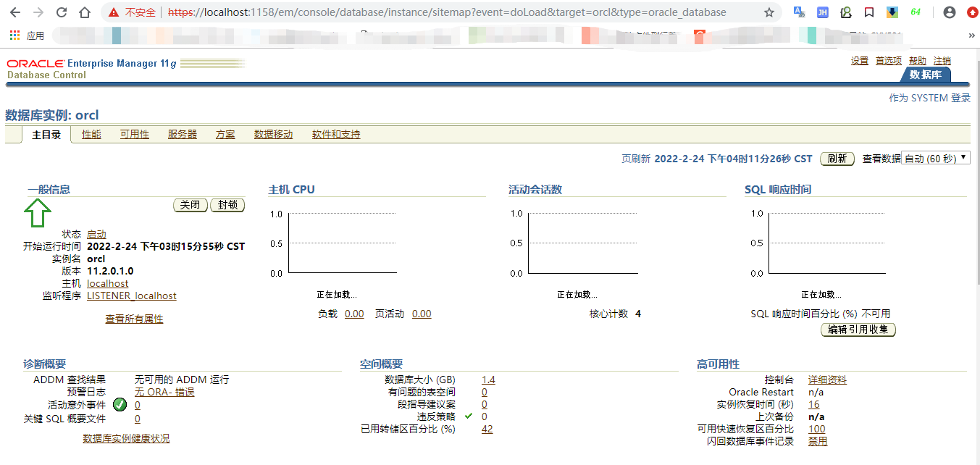
Task: Open the 软件和支持 tab
Action: (x=336, y=135)
